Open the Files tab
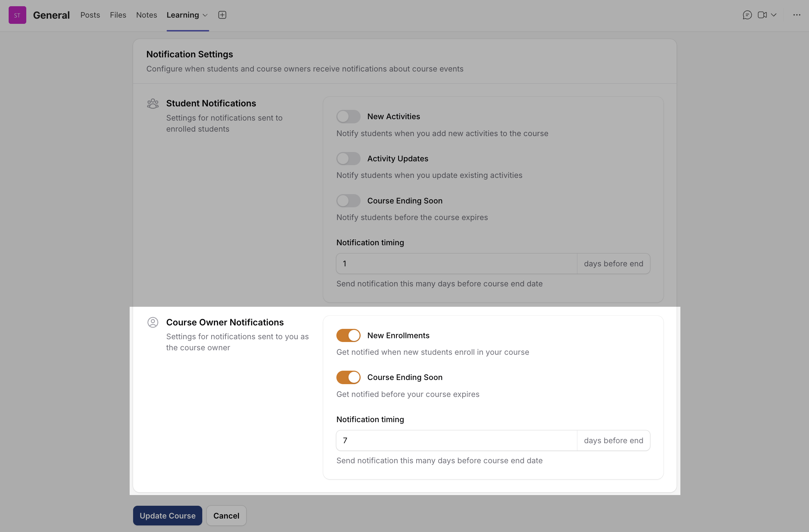The image size is (809, 532). click(118, 15)
